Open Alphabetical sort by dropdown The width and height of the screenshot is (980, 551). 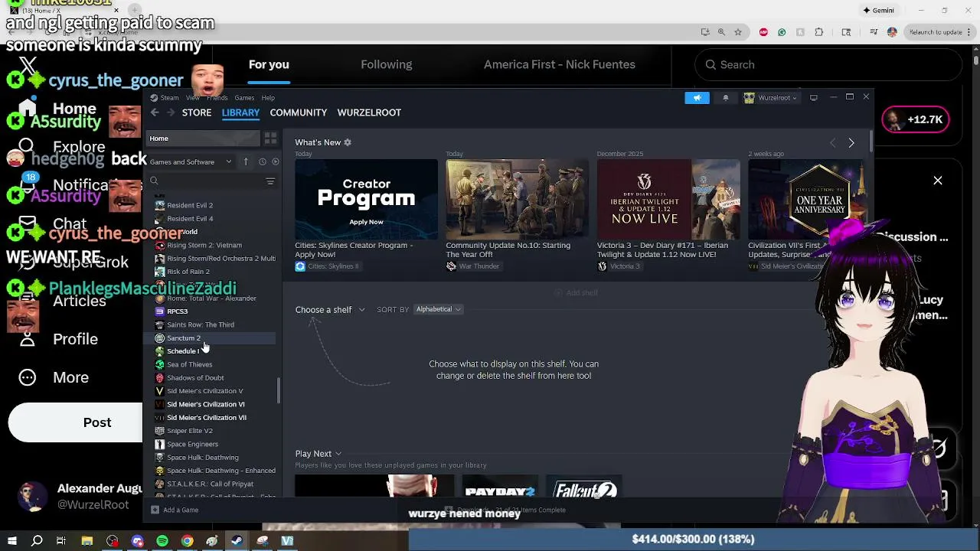(x=438, y=309)
